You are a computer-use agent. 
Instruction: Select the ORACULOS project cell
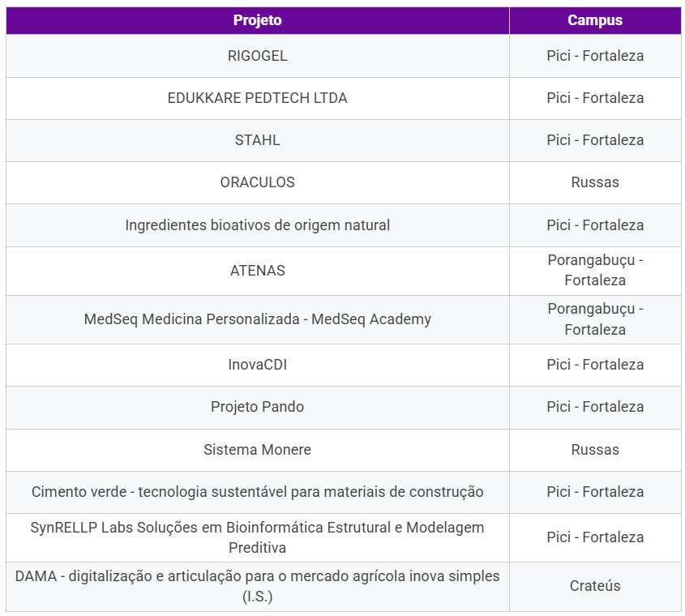pyautogui.click(x=257, y=182)
